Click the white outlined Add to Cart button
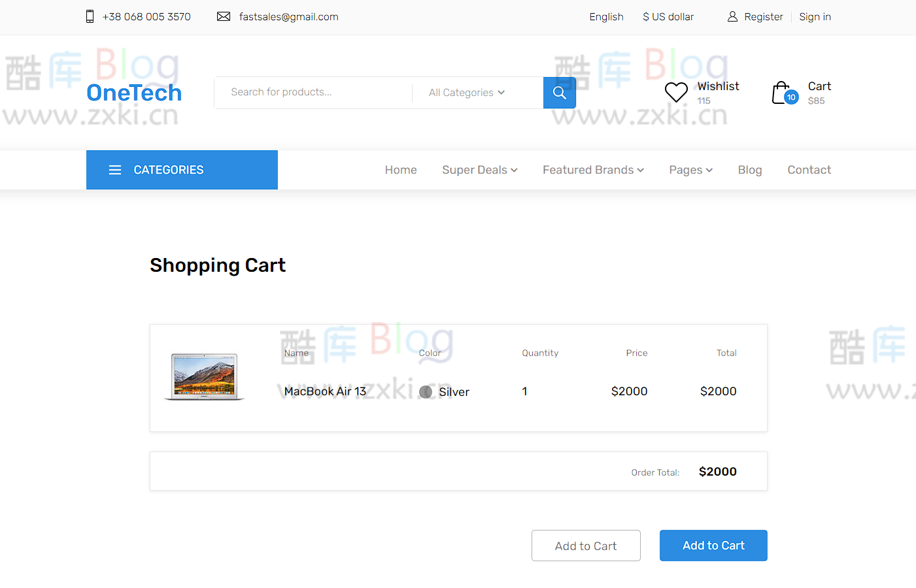The height and width of the screenshot is (588, 916). coord(585,546)
